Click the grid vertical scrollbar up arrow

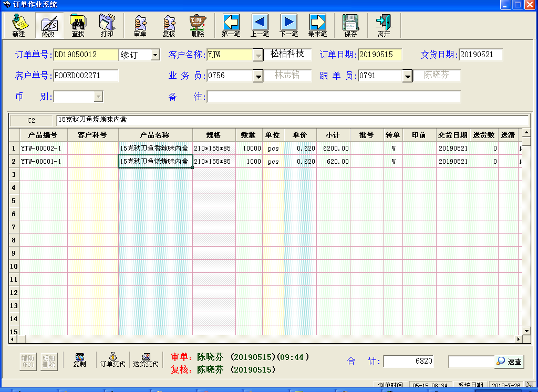(526, 133)
